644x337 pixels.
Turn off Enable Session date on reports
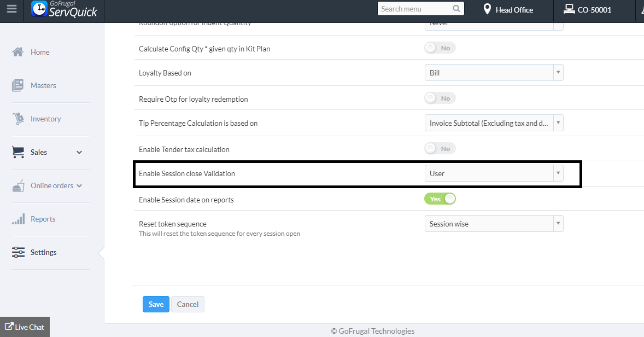pos(440,199)
